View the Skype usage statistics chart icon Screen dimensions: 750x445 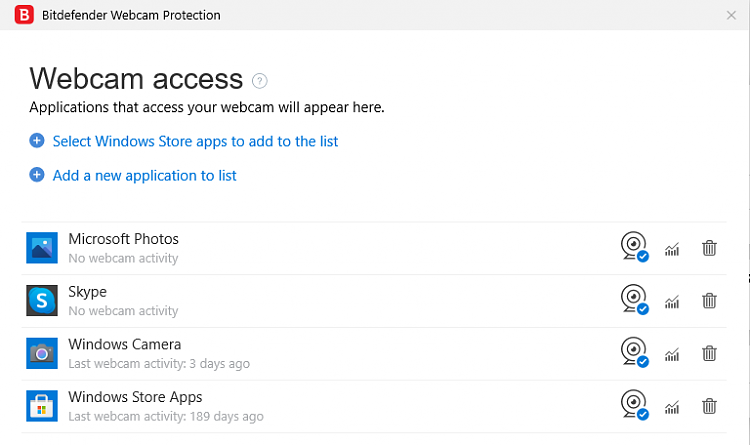tap(672, 302)
